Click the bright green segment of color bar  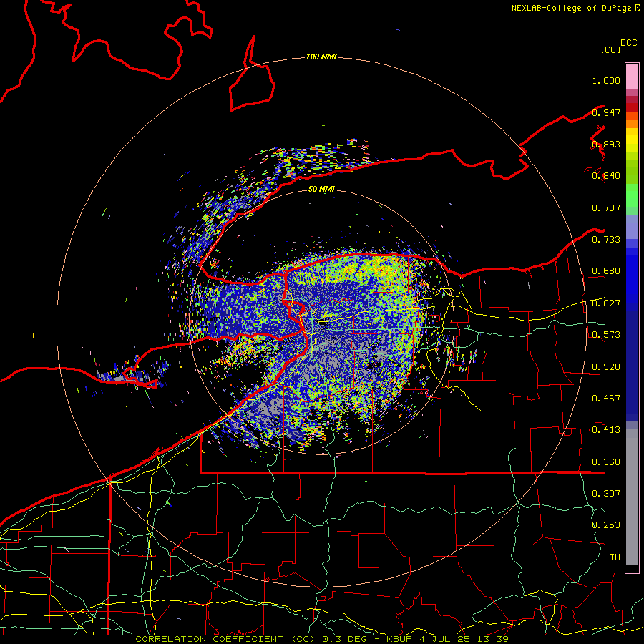click(x=632, y=195)
